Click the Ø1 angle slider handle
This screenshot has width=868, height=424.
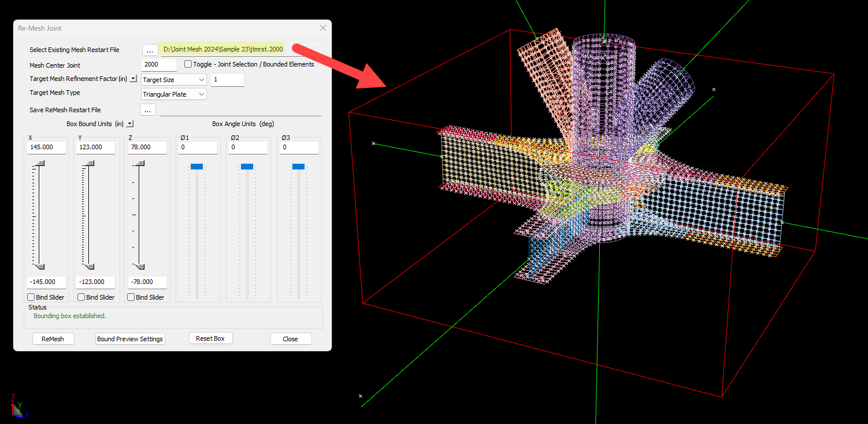tap(196, 167)
